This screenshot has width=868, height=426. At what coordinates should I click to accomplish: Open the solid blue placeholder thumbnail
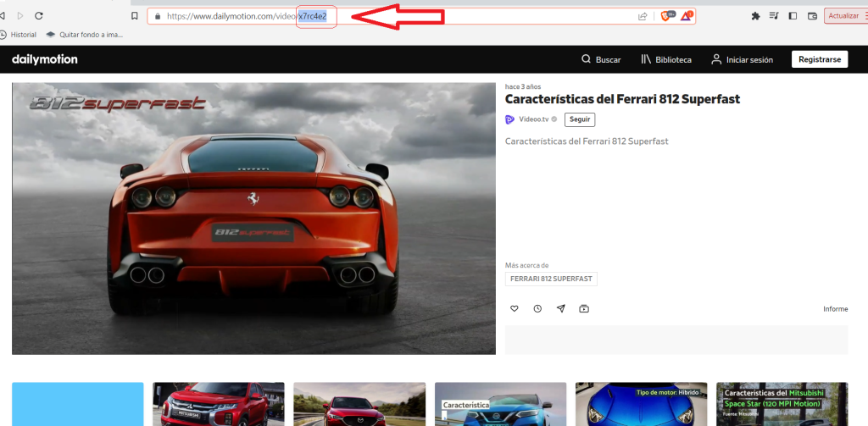point(77,404)
